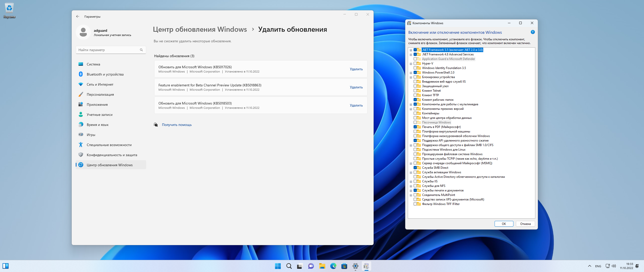Click the network Wi-Fi icon in sidebar
The height and width of the screenshot is (272, 644).
pos(81,84)
